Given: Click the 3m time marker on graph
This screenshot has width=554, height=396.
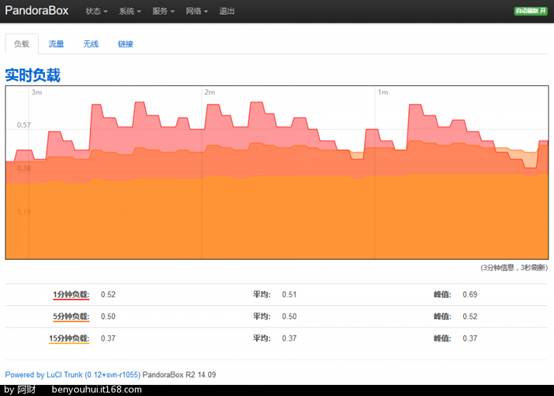Looking at the screenshot, I should coord(37,92).
